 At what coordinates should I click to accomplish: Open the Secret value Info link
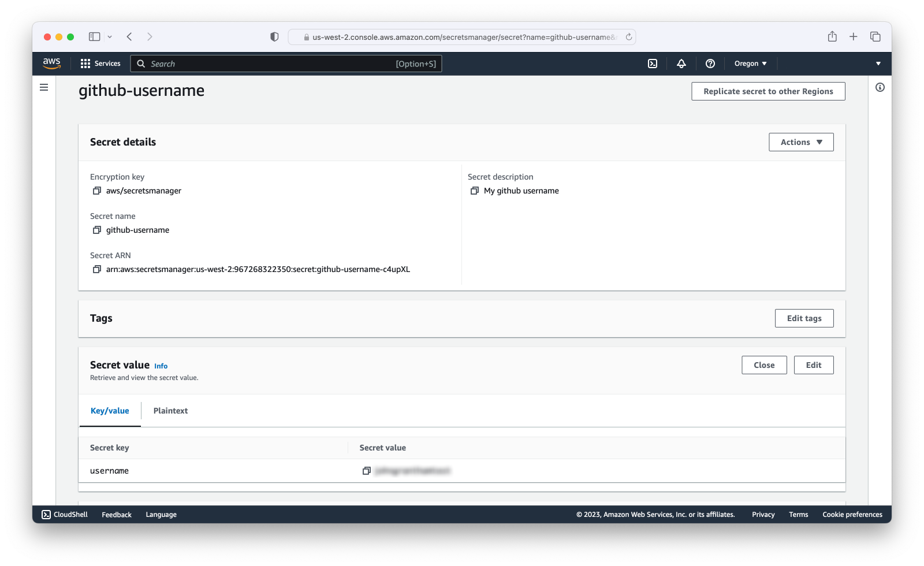161,366
